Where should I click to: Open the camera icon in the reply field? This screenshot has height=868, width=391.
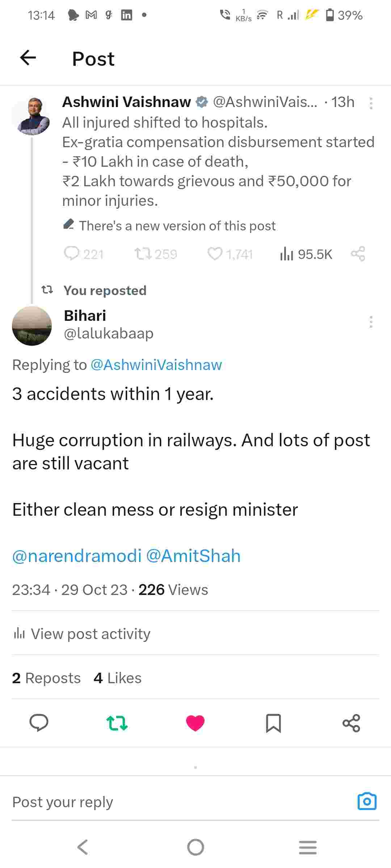coord(366,801)
